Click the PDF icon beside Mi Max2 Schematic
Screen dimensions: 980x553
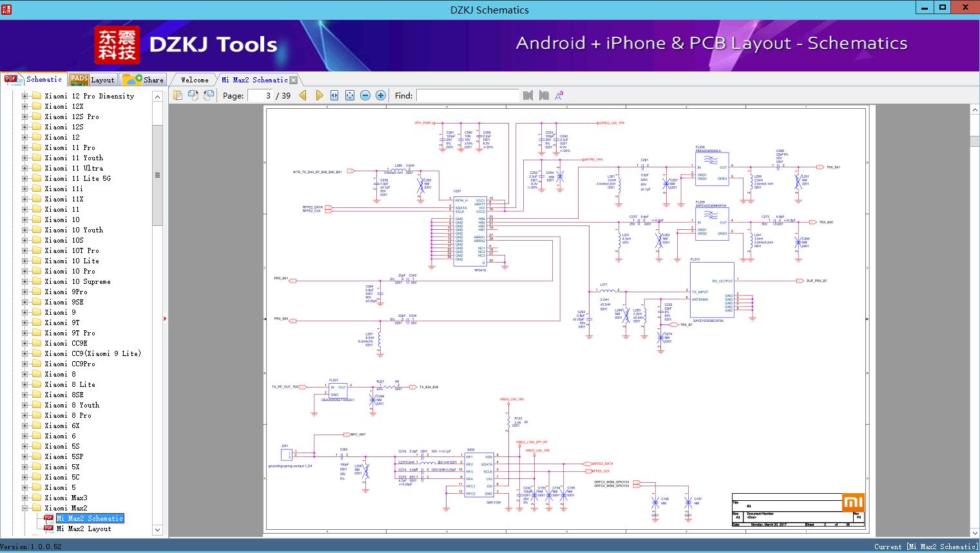coord(48,518)
